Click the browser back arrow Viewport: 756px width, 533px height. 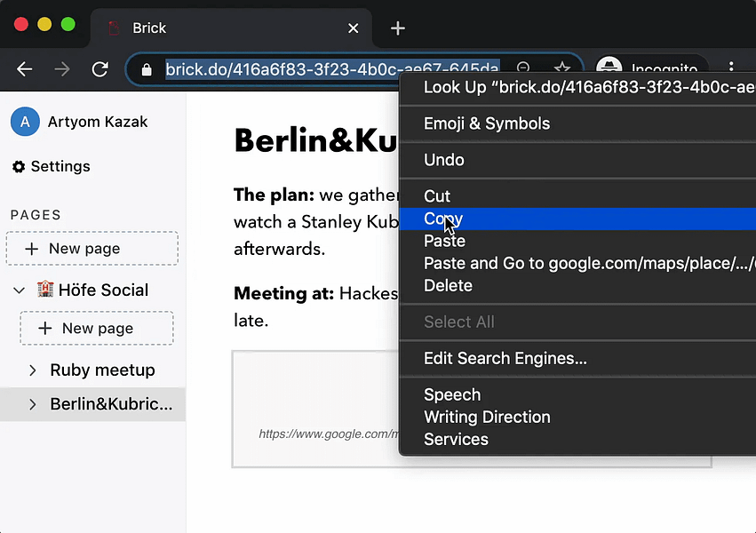[x=25, y=69]
